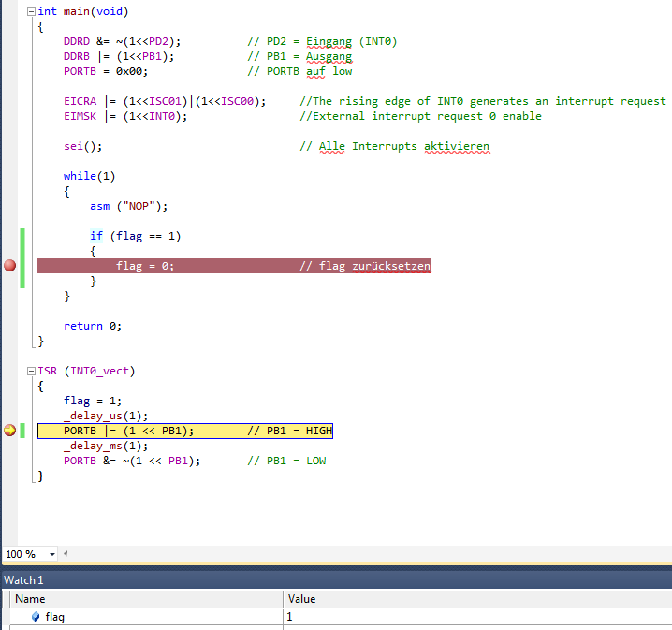Click the empty row below flag in Watch
Screen dimensions: 672x630
pyautogui.click(x=140, y=628)
